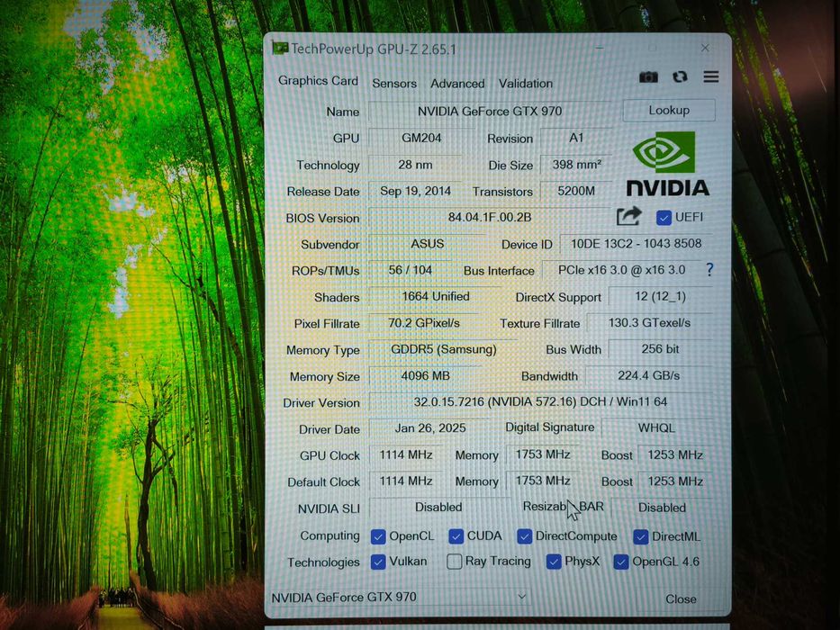Switch to the Sensors tab
This screenshot has height=630, width=840.
click(x=394, y=84)
